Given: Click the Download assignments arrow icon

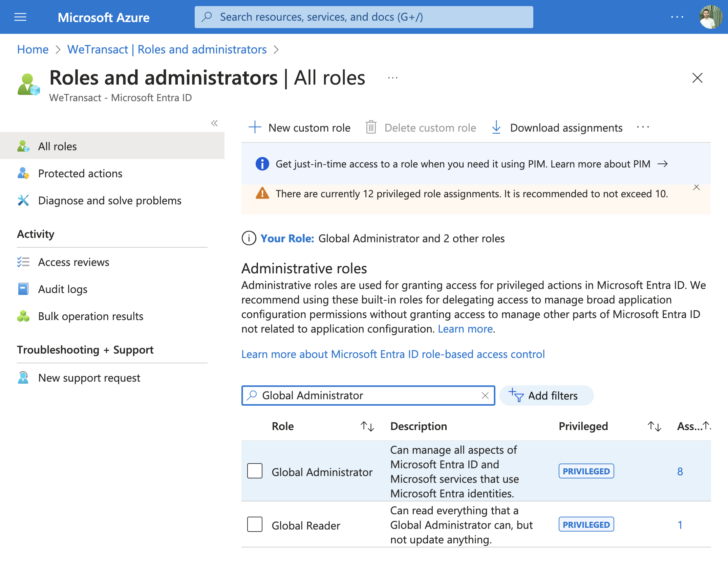Looking at the screenshot, I should (496, 128).
